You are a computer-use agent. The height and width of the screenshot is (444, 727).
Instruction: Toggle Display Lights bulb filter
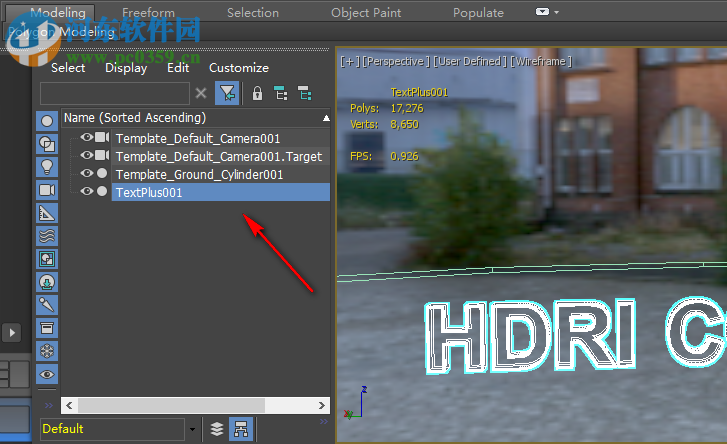click(47, 167)
